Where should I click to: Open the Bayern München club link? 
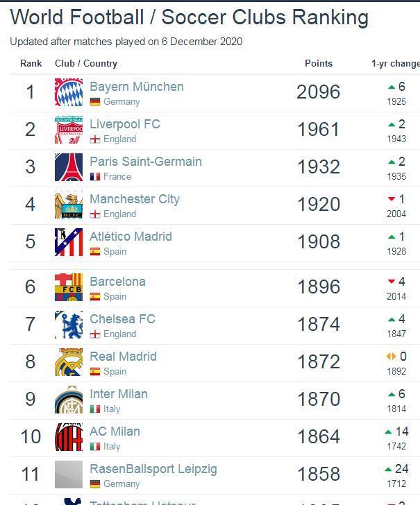[x=137, y=87]
